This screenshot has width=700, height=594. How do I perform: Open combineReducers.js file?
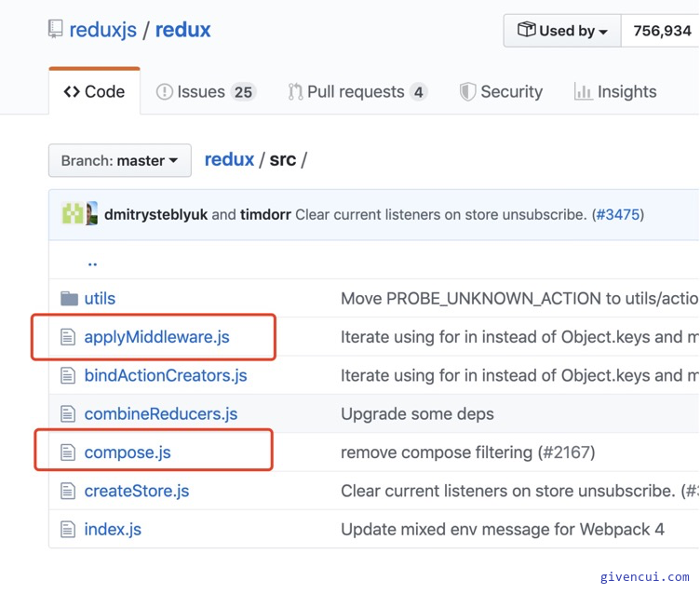click(161, 414)
